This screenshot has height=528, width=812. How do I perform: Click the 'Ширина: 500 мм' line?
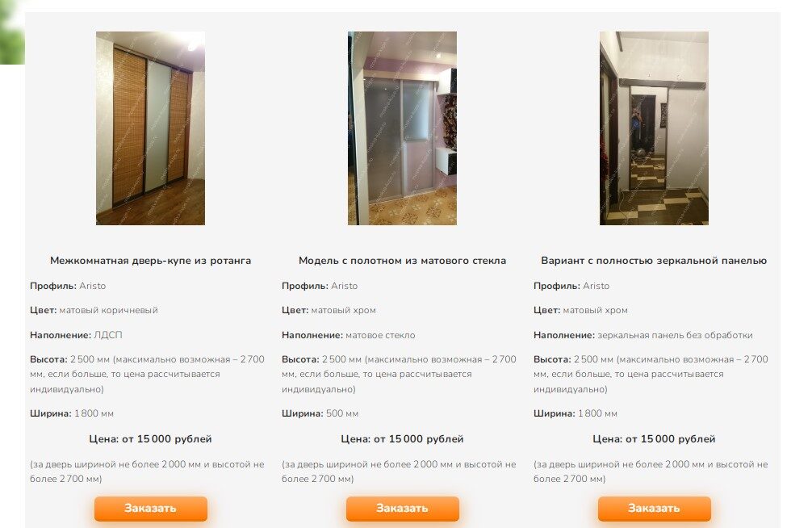click(320, 413)
